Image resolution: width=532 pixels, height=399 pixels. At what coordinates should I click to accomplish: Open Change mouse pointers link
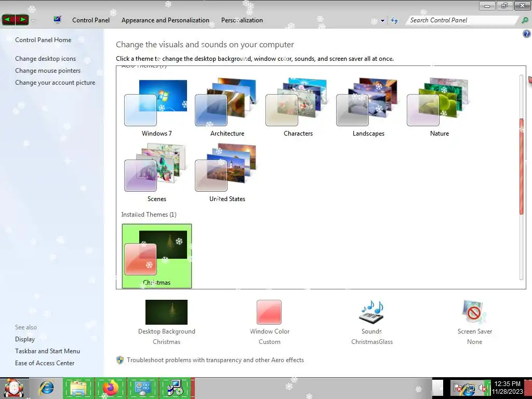pyautogui.click(x=48, y=71)
